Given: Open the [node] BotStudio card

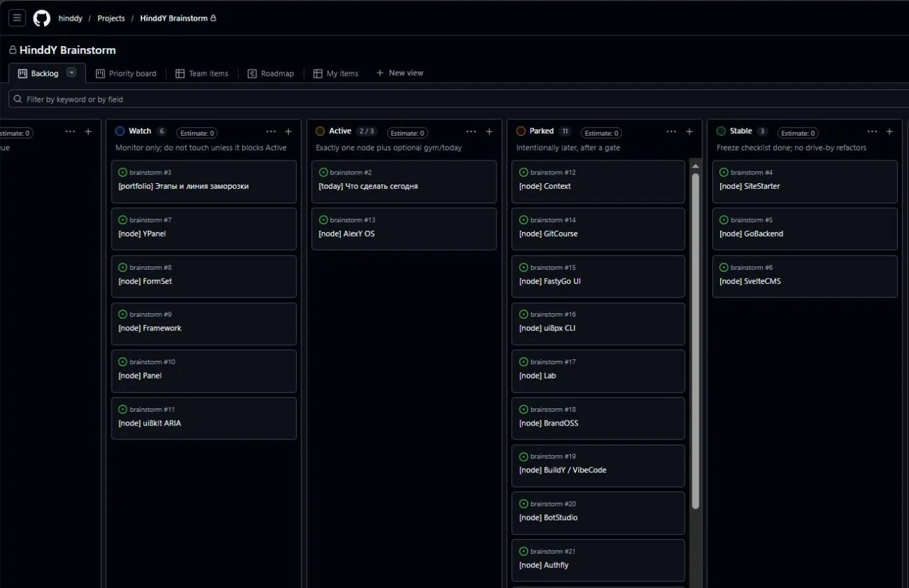Looking at the screenshot, I should (598, 513).
